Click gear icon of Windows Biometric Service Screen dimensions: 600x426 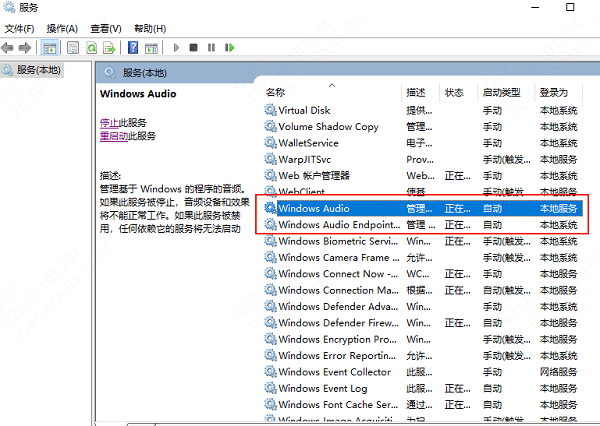coord(271,241)
